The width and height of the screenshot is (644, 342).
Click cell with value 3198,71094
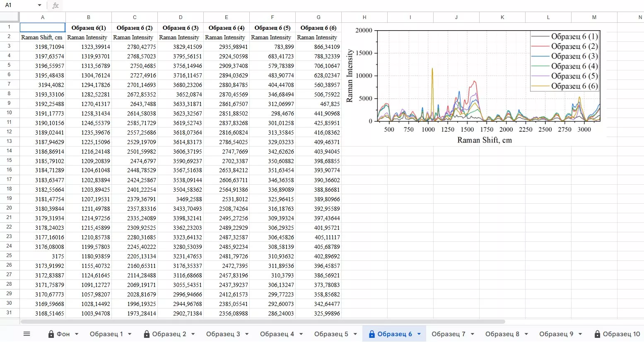coord(43,47)
